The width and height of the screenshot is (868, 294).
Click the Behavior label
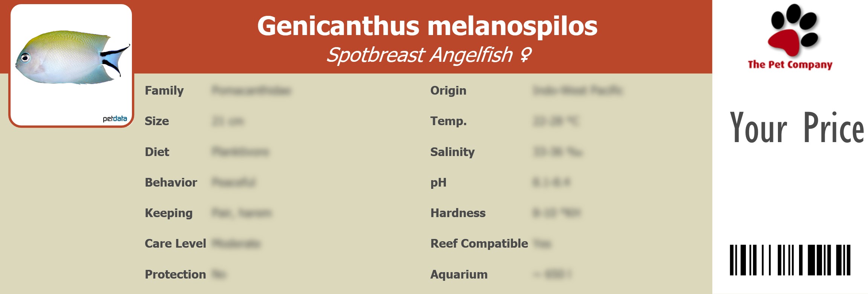coord(171,182)
